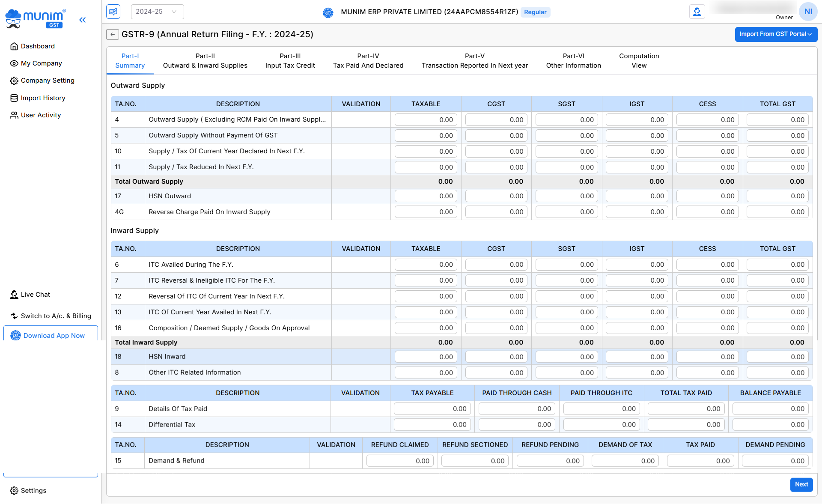Switch to Part-III Input Tax Credit tab
Image resolution: width=822 pixels, height=504 pixels.
(x=290, y=61)
